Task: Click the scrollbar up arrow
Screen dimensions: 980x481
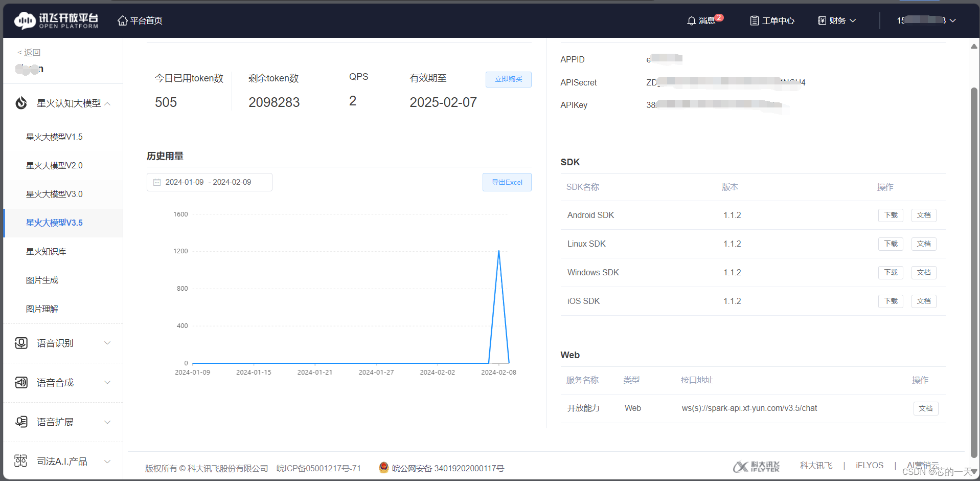Action: pos(974,47)
